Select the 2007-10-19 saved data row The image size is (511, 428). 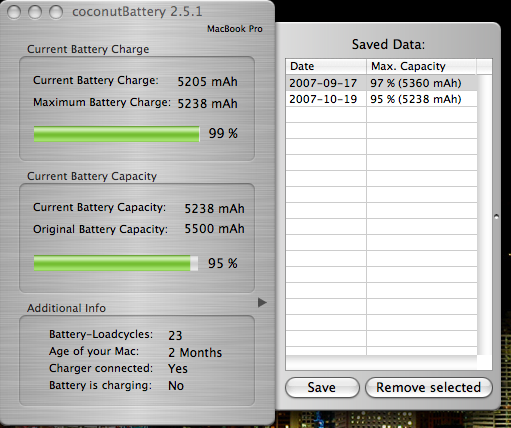coord(381,99)
